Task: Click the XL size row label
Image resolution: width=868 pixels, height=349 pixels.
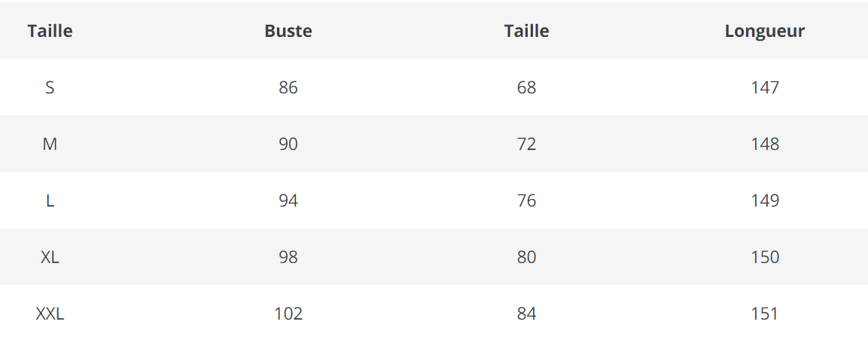Action: (x=50, y=257)
